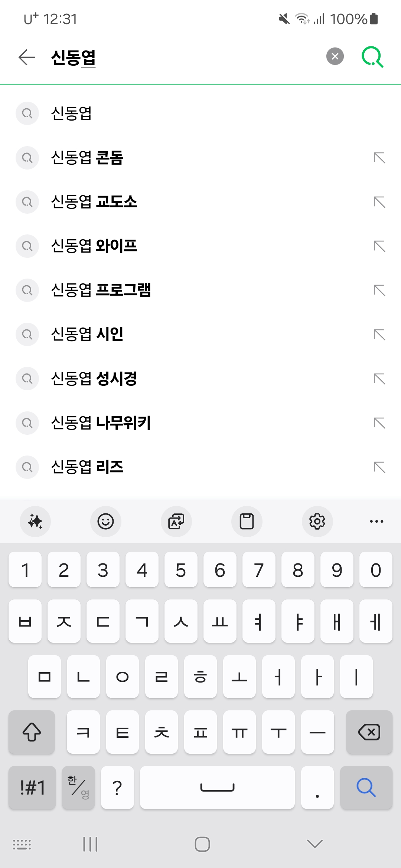Choose the 신동엽 시인 suggestion
Viewport: 401px width, 868px height.
pos(87,334)
